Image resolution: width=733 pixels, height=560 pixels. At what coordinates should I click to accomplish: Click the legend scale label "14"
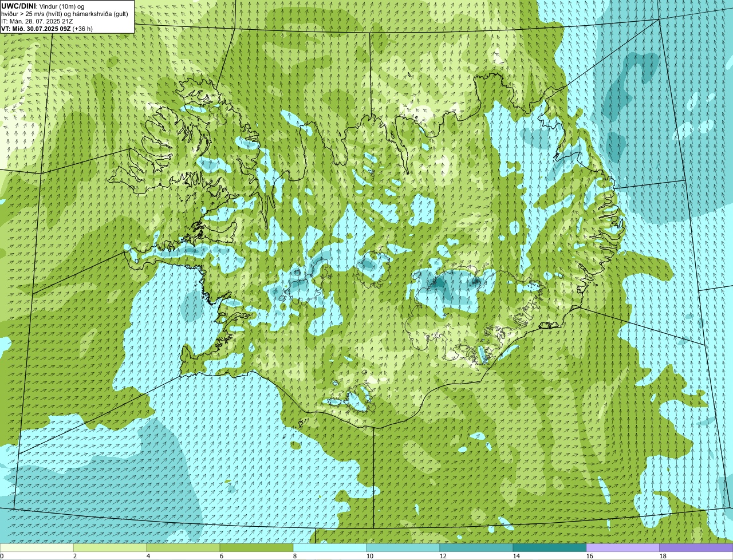pyautogui.click(x=516, y=556)
